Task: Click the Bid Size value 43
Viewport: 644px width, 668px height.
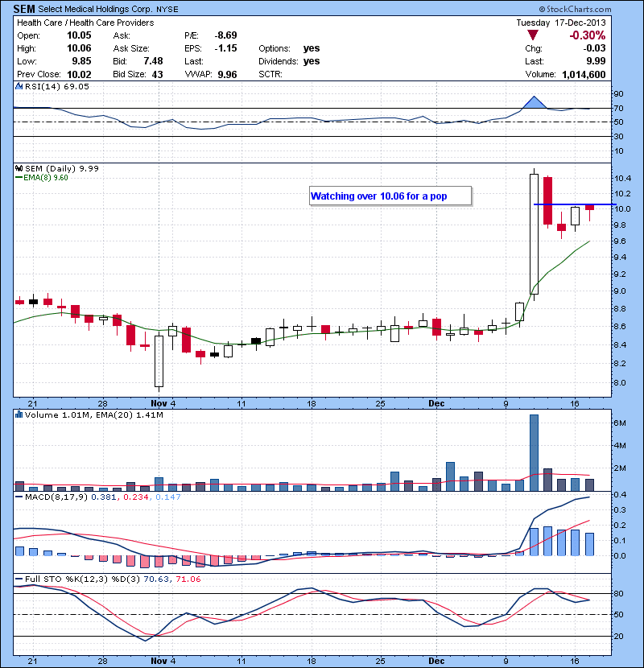Action: tap(157, 74)
